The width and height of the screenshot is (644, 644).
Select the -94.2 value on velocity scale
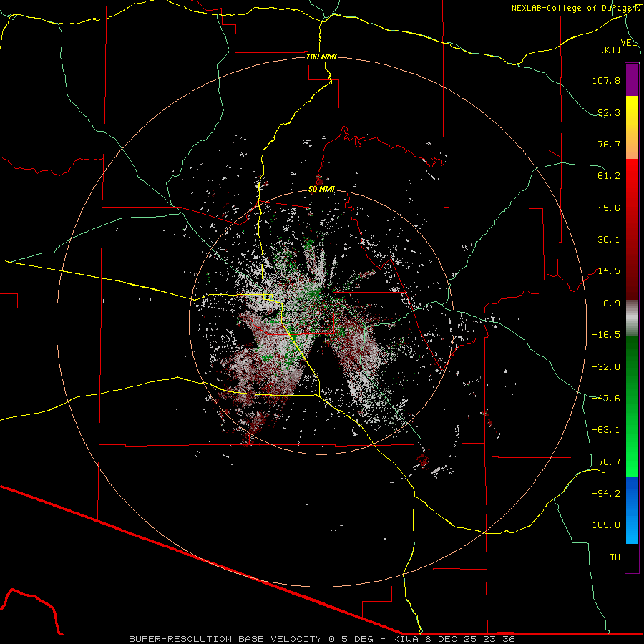(606, 494)
